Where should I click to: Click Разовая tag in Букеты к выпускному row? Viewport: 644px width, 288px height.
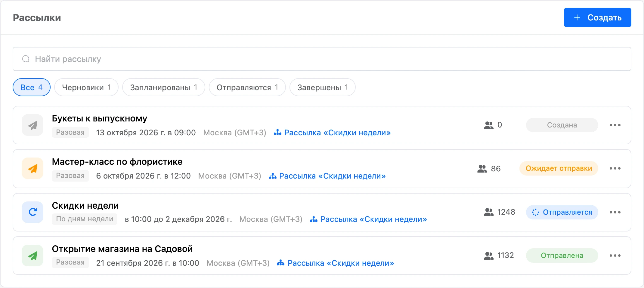(70, 132)
